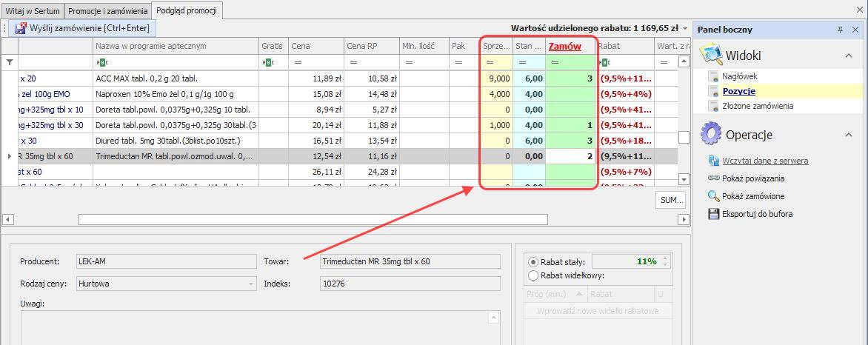This screenshot has height=345, width=868.
Task: Click the Zamów cell for Trimeductan MR
Action: click(x=570, y=156)
